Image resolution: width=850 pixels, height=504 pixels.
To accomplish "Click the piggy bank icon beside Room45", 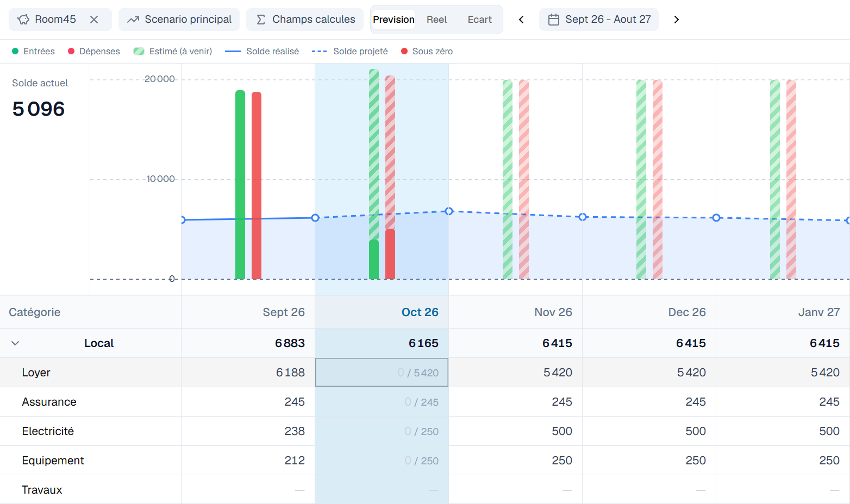I will [x=23, y=20].
